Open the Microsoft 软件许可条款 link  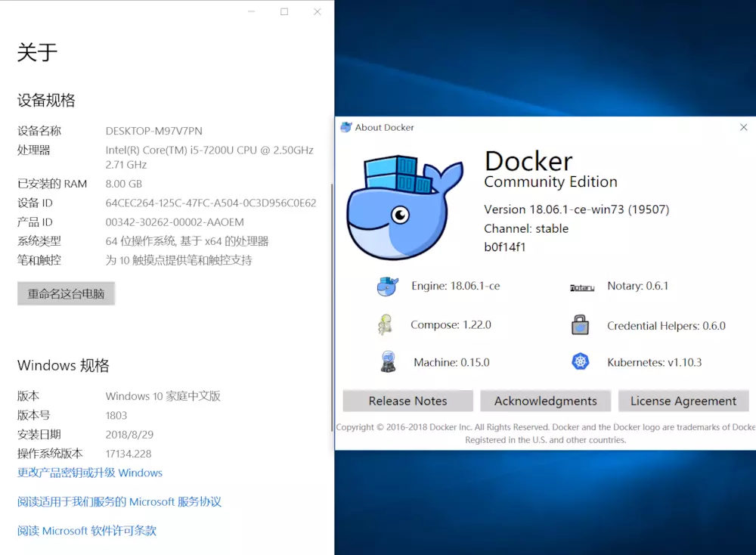(87, 530)
